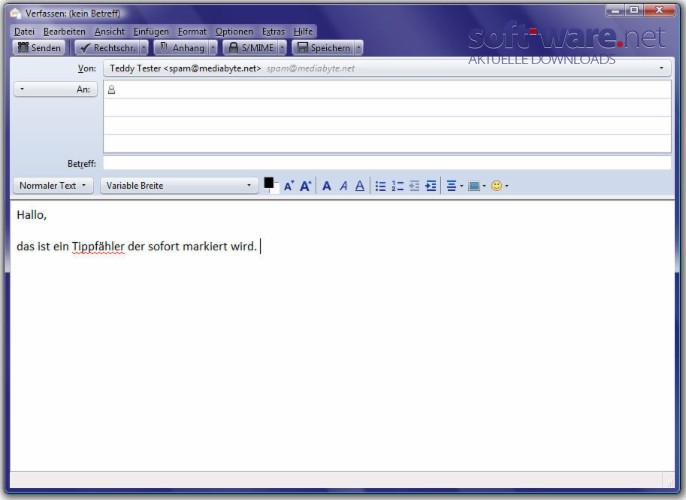The image size is (686, 500).
Task: Open the Datei menu
Action: (24, 31)
